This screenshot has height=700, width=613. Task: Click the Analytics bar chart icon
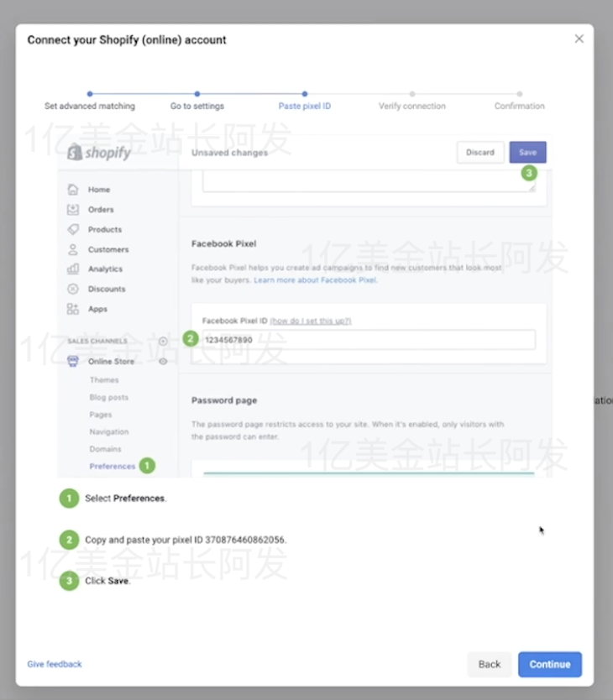coord(73,269)
